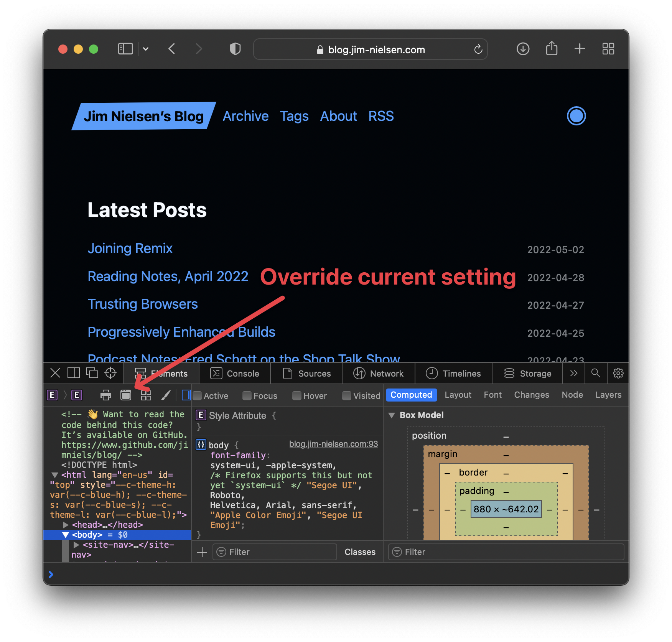Viewport: 672px width, 642px height.
Task: Open Reading Notes, April 2022 post
Action: click(x=168, y=277)
